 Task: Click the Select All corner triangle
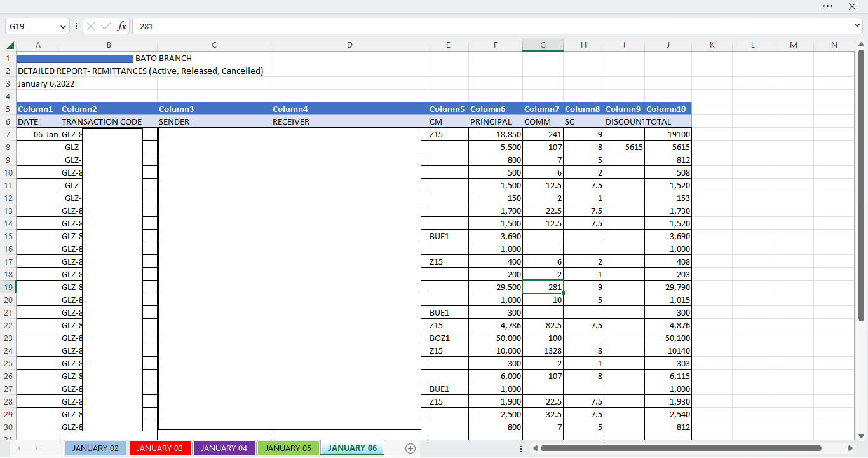[10, 45]
